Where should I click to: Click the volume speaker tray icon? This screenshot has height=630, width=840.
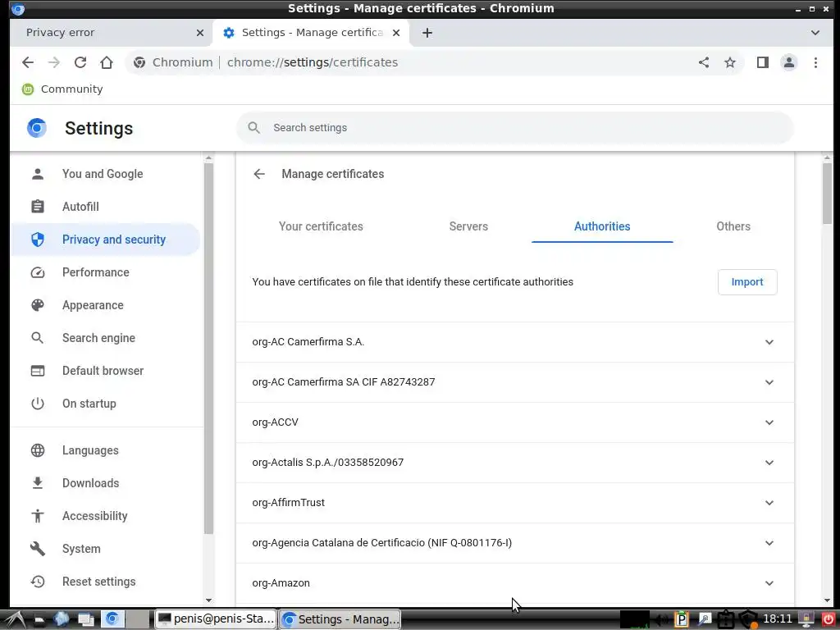tap(662, 620)
